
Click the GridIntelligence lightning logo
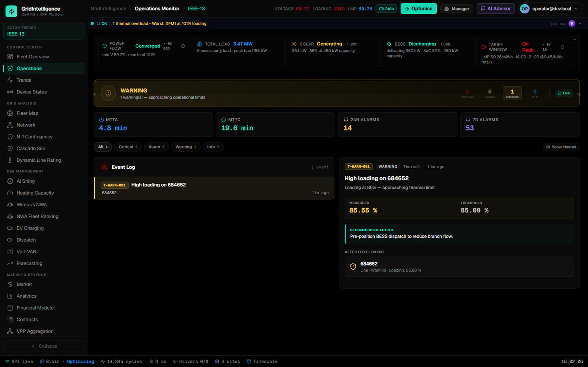point(11,11)
